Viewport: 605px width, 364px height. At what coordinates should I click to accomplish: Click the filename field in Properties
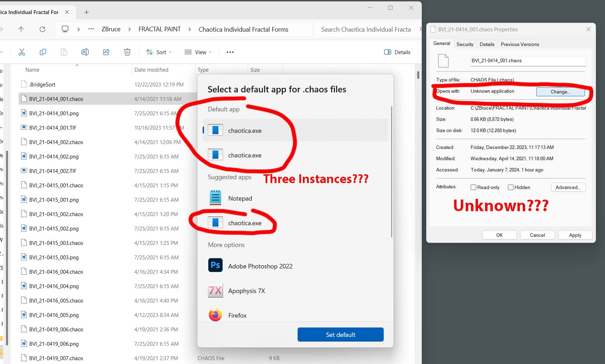coord(528,61)
